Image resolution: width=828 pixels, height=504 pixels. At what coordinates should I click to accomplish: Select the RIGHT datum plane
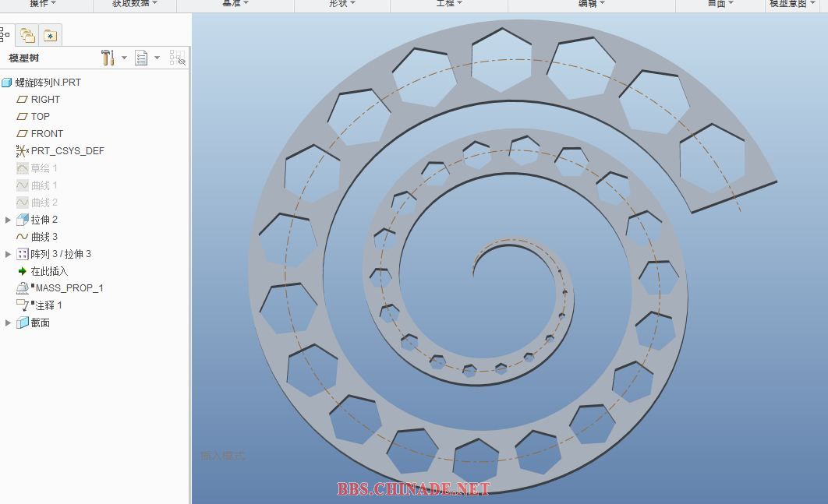click(x=45, y=100)
